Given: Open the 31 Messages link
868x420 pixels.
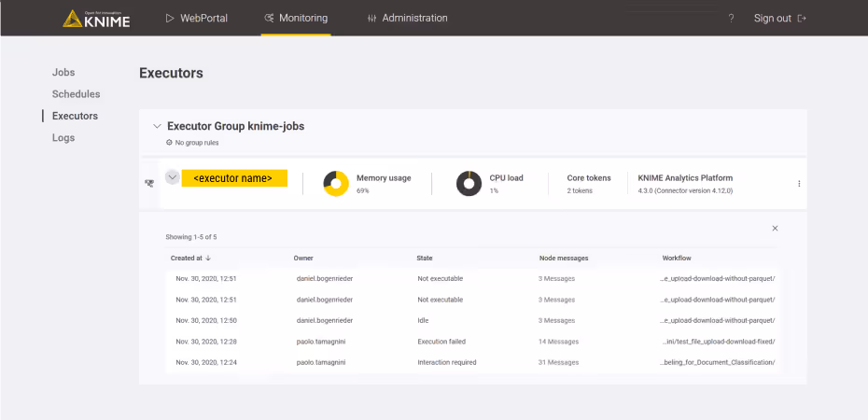Looking at the screenshot, I should click(558, 362).
